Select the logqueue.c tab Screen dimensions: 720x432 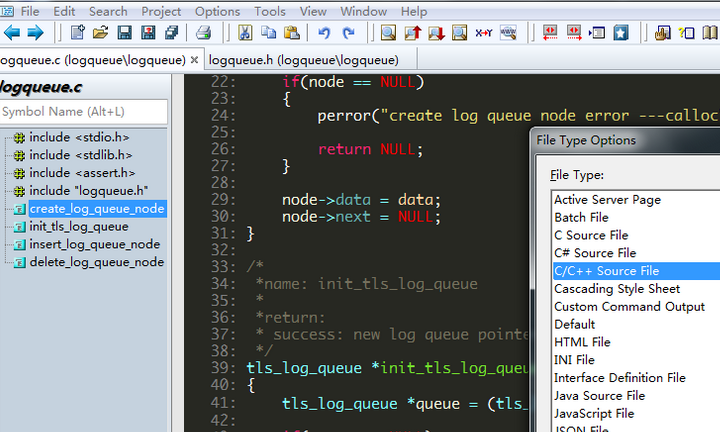point(93,60)
